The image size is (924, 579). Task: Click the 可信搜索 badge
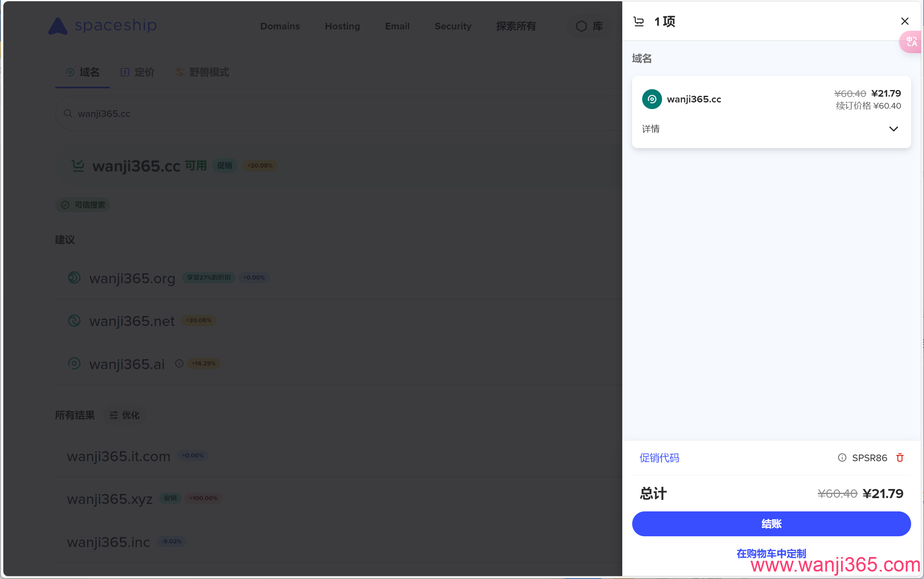point(83,205)
